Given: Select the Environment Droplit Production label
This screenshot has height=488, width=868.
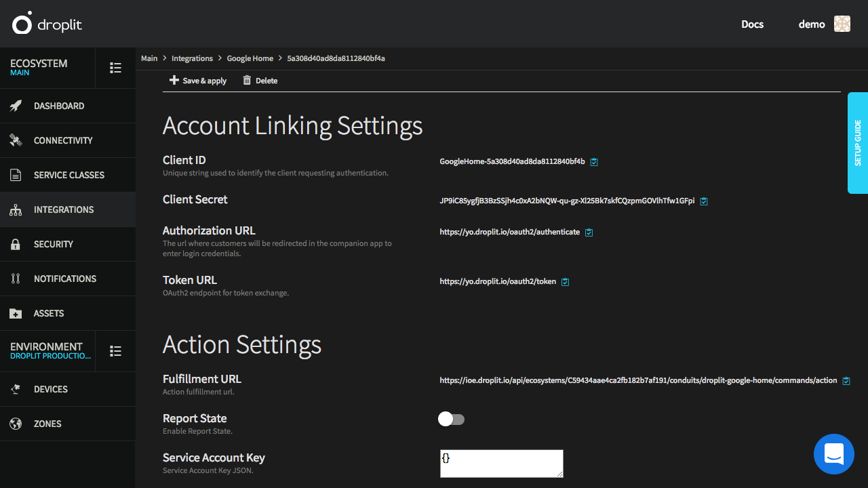Looking at the screenshot, I should pyautogui.click(x=50, y=356).
